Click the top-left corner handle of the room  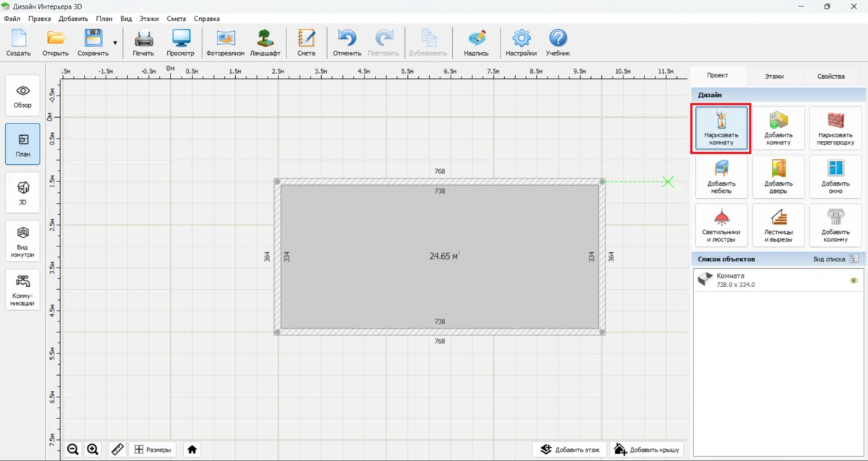pos(277,181)
